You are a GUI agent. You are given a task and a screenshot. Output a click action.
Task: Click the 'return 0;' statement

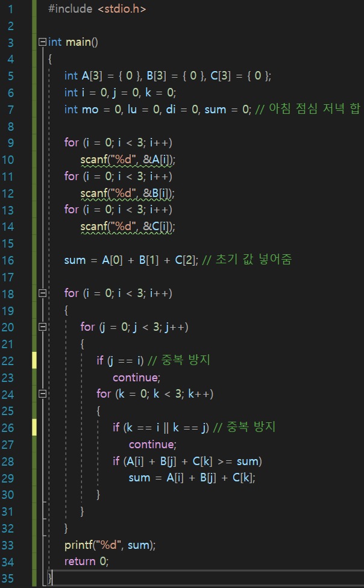86,561
